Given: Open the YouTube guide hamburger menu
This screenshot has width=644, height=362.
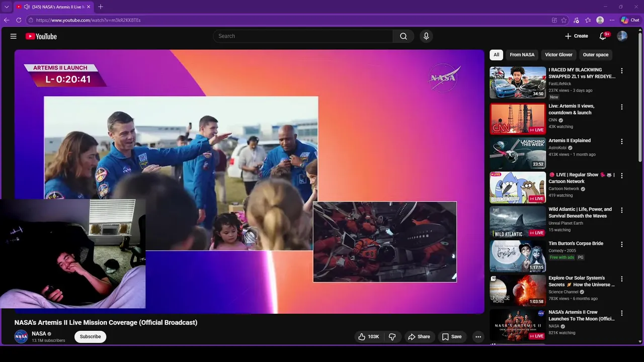Looking at the screenshot, I should (14, 36).
